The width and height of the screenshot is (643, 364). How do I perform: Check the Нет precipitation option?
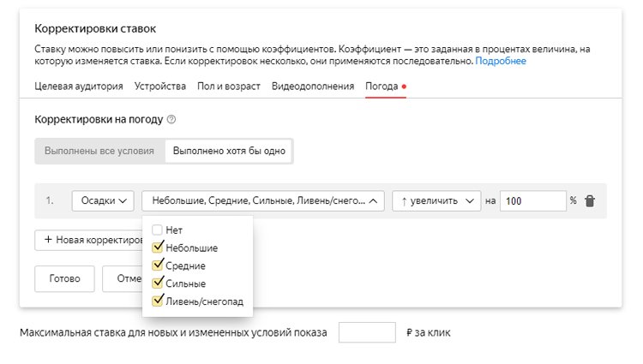(157, 230)
